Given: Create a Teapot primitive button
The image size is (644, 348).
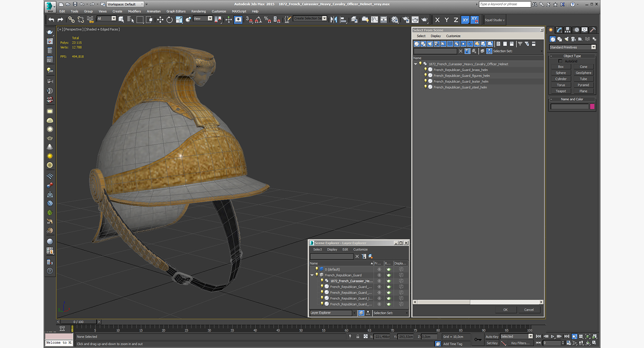Looking at the screenshot, I should 561,91.
